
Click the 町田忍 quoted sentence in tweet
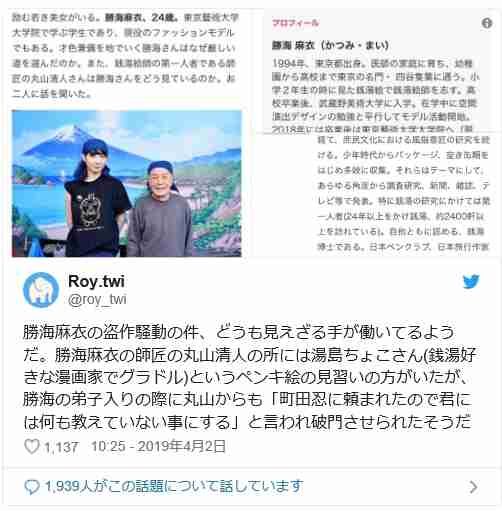(247, 411)
